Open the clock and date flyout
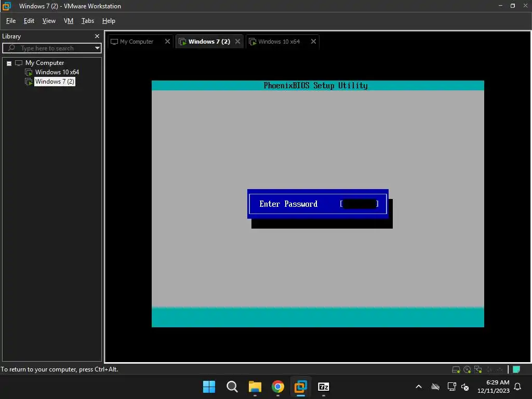 coord(494,387)
